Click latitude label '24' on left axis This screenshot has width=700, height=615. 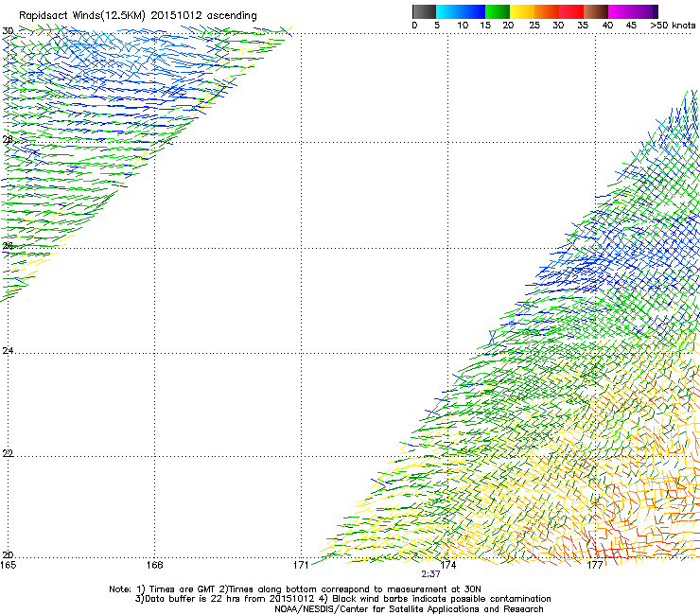point(8,351)
